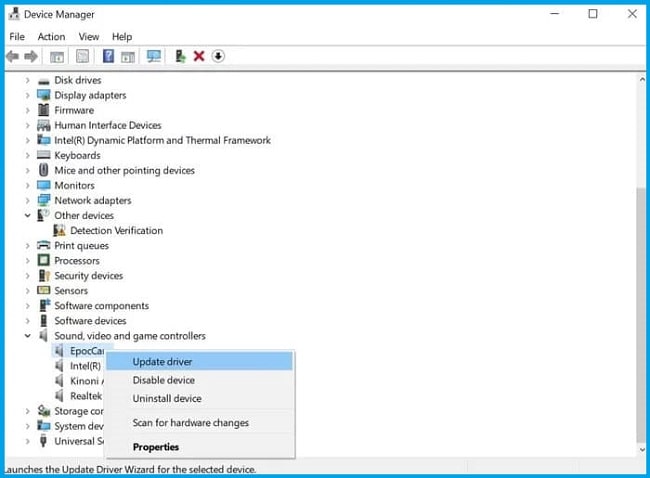Viewport: 650px width, 478px height.
Task: Open the File menu
Action: pos(17,36)
